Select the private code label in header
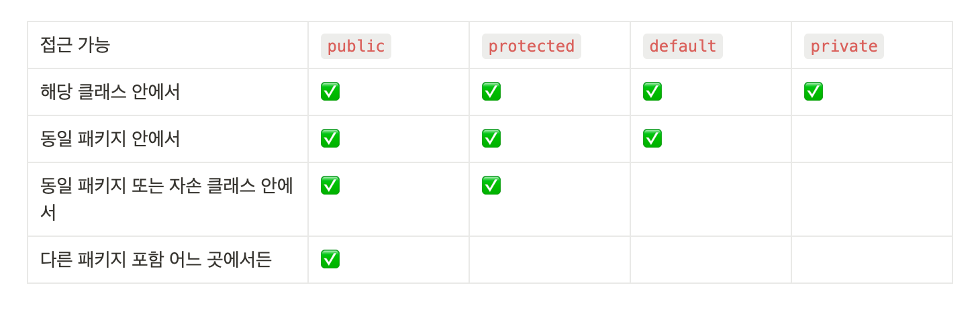This screenshot has height=310, width=980. click(844, 46)
